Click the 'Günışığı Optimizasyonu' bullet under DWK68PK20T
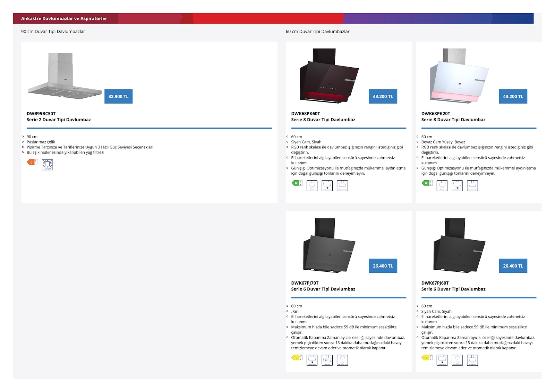This screenshot has height=392, width=555. 478,171
